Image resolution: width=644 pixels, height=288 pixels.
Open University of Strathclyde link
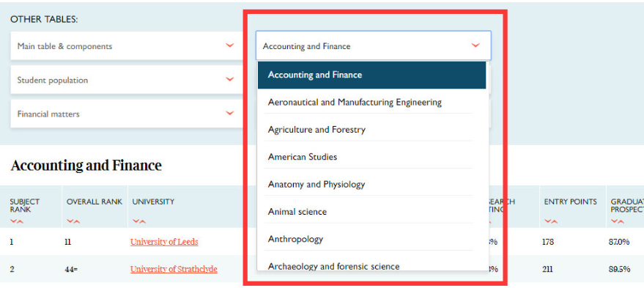click(174, 269)
